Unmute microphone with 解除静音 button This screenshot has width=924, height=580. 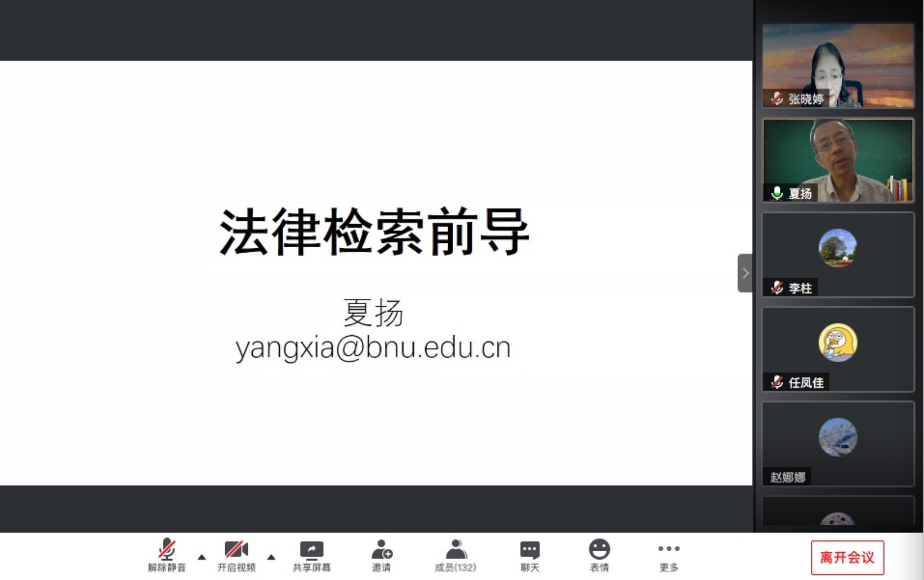[x=166, y=555]
